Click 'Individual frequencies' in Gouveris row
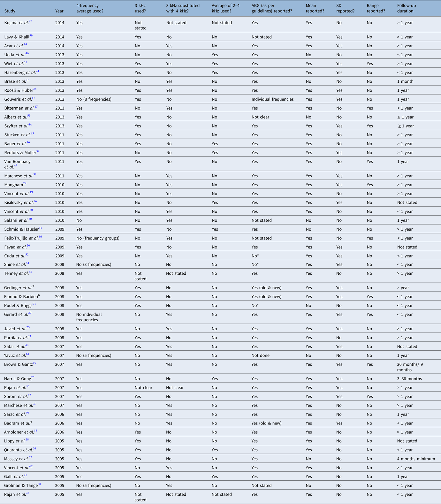This screenshot has height=504, width=441. coord(272,99)
